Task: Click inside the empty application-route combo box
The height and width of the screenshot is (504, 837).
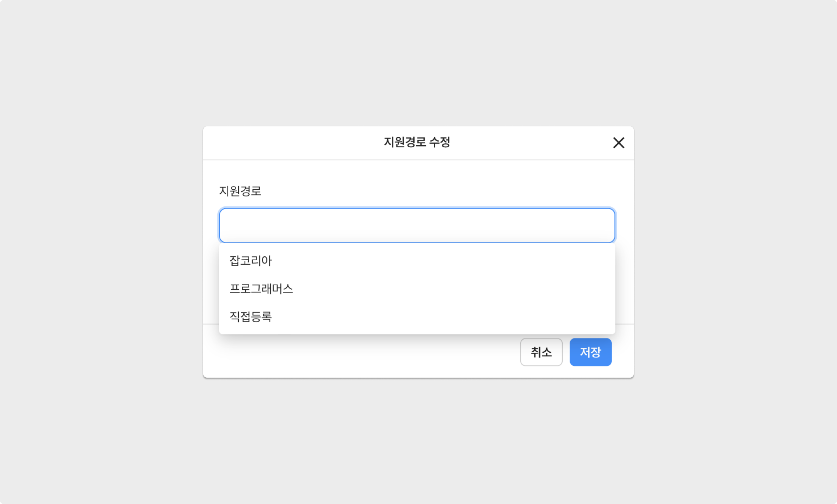Action: point(417,225)
